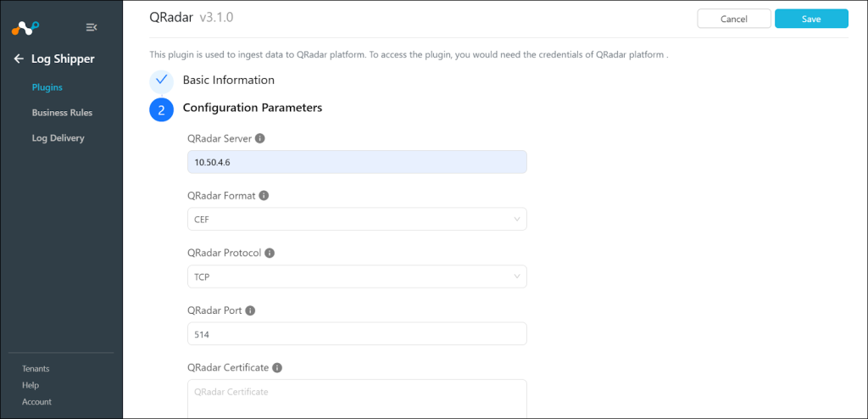
Task: Show info tooltip for QRadar Port
Action: 250,310
